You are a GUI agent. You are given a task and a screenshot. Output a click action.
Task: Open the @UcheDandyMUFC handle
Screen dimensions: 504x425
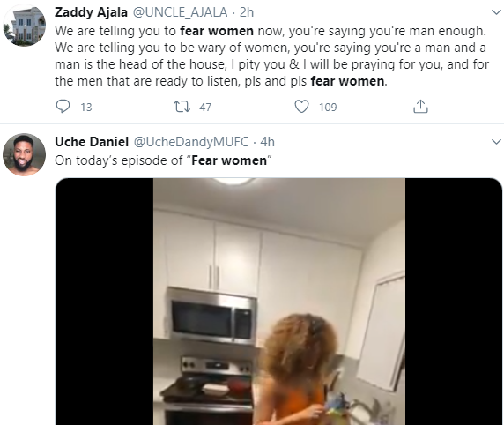tap(191, 142)
